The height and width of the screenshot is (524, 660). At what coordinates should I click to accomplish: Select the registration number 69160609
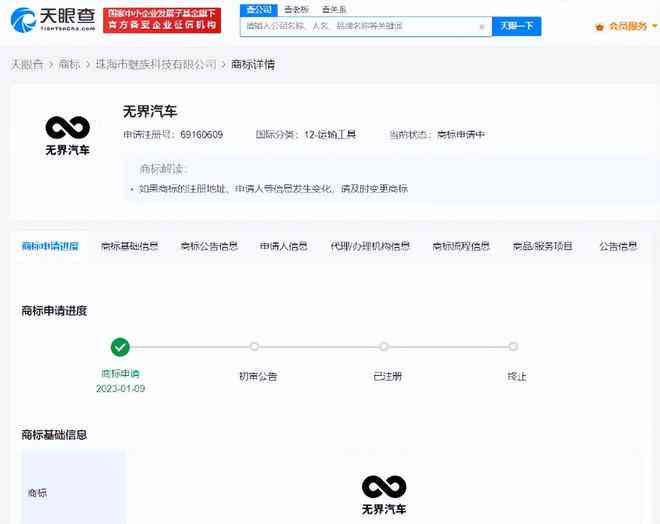coord(202,135)
